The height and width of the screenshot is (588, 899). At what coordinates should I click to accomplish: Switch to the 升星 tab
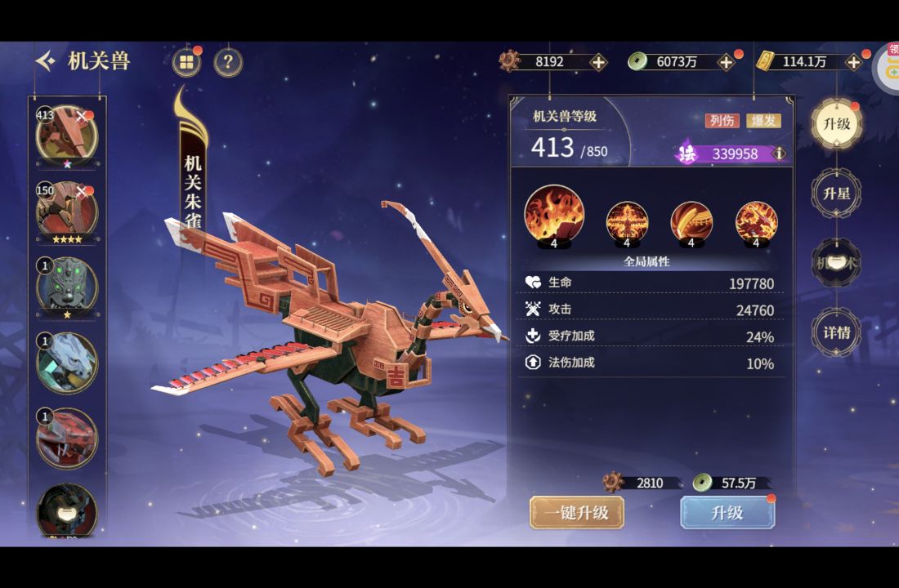click(x=836, y=193)
